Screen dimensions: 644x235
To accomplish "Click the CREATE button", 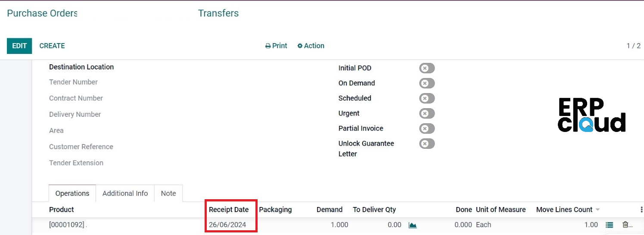I will (52, 46).
